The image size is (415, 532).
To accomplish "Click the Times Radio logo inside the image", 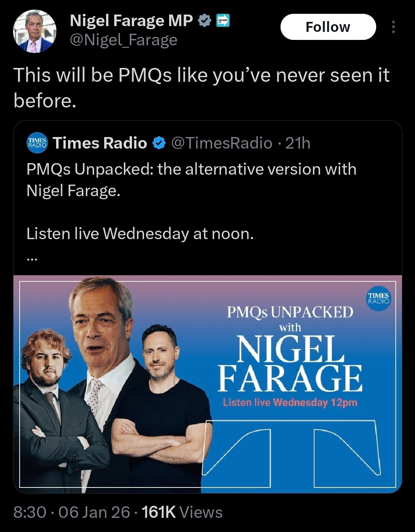I will 378,298.
